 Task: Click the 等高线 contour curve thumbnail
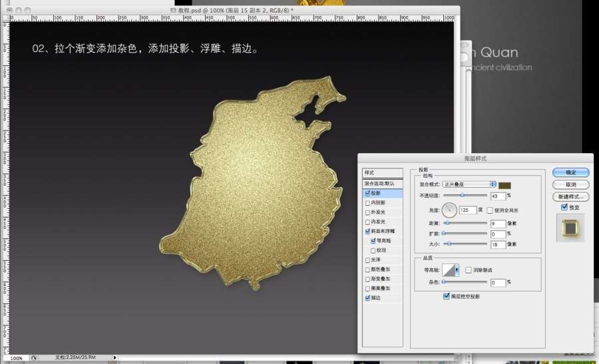(x=451, y=270)
